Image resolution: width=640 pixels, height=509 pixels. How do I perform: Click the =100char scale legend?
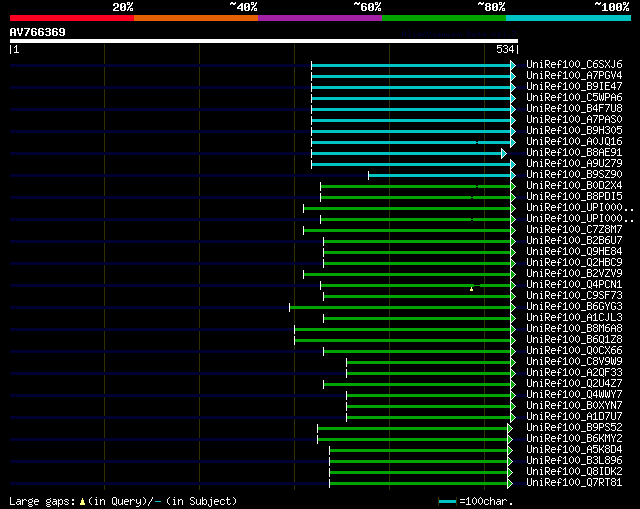click(476, 501)
